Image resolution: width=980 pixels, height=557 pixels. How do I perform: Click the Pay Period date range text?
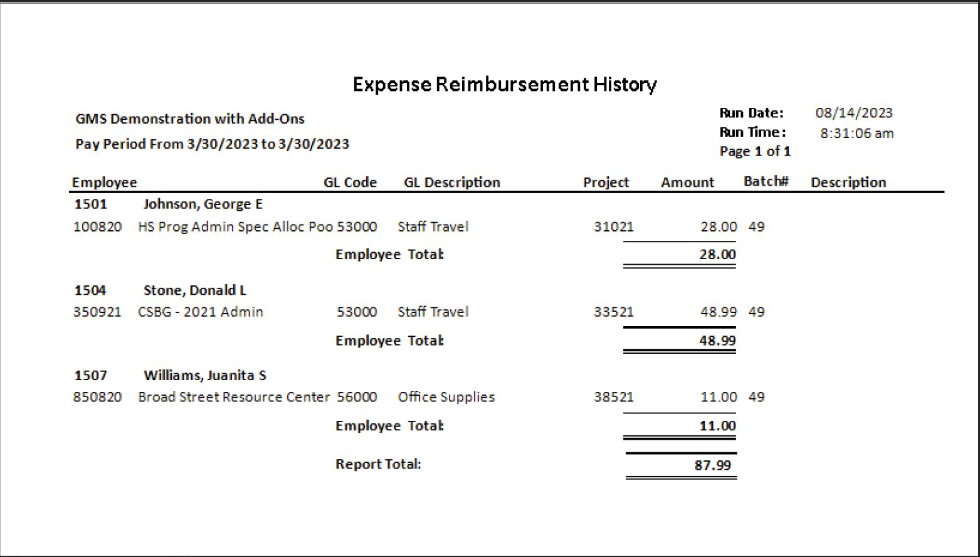212,144
